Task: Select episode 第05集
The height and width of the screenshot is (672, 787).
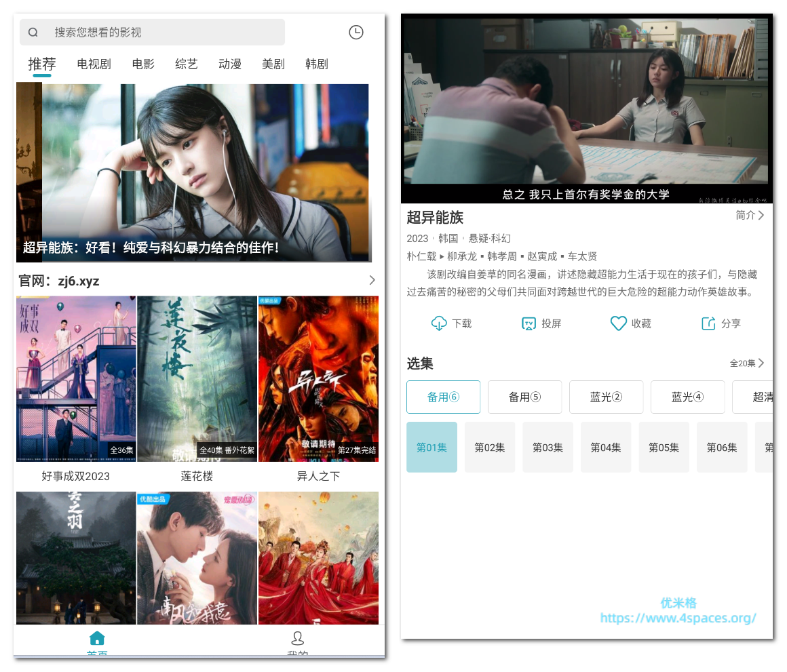Action: [664, 448]
